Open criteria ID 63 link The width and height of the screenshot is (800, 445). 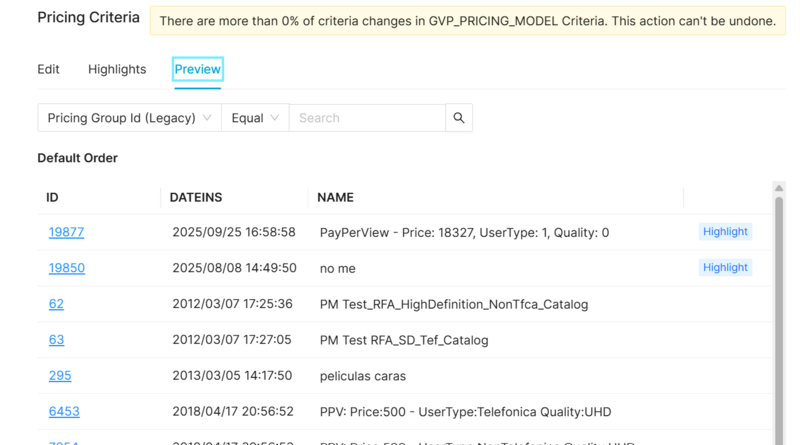click(x=56, y=340)
